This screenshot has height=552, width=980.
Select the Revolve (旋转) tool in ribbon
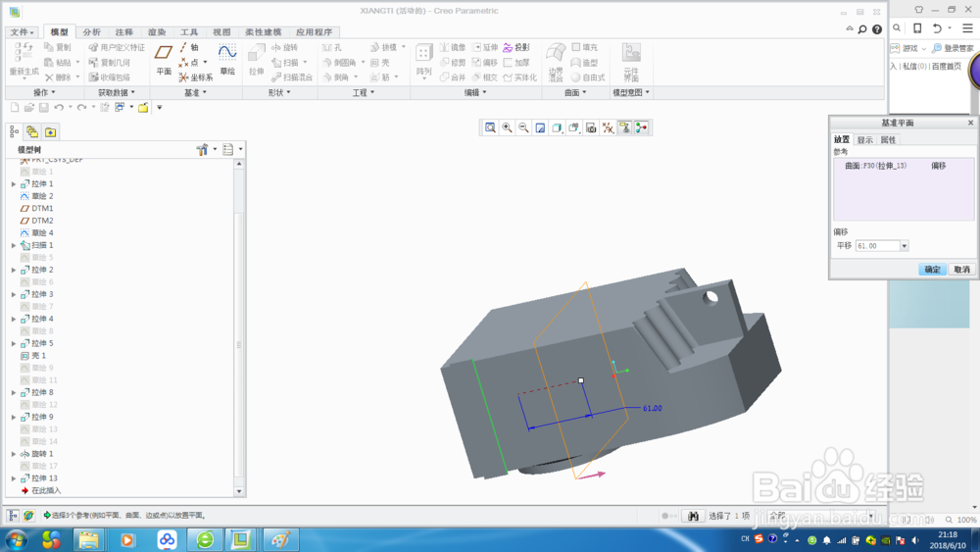click(x=284, y=47)
